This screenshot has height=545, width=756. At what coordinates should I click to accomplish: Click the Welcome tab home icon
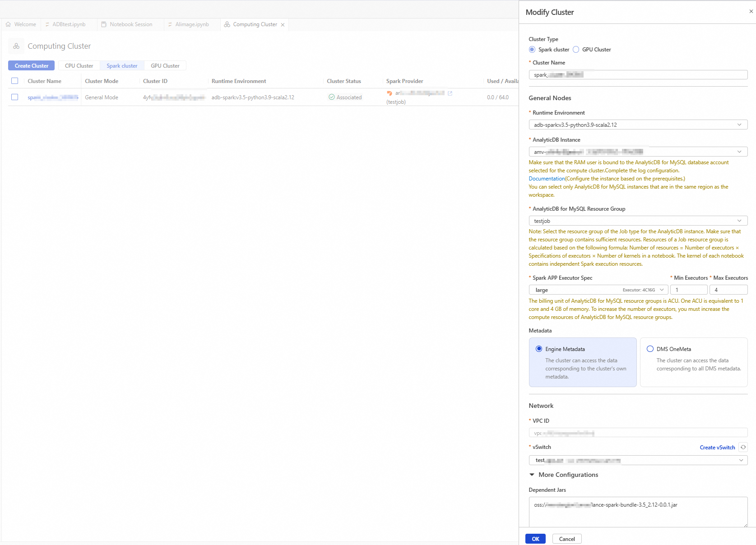(x=8, y=24)
